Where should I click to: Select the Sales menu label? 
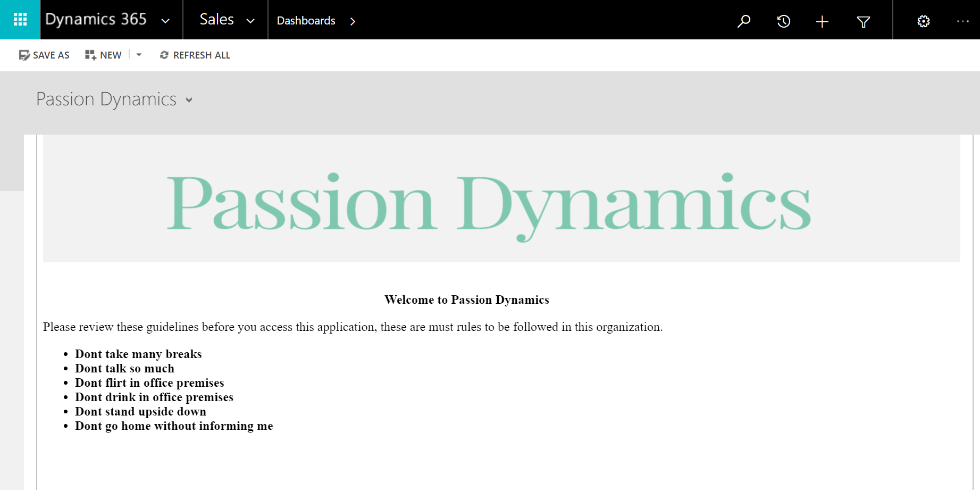click(x=216, y=20)
